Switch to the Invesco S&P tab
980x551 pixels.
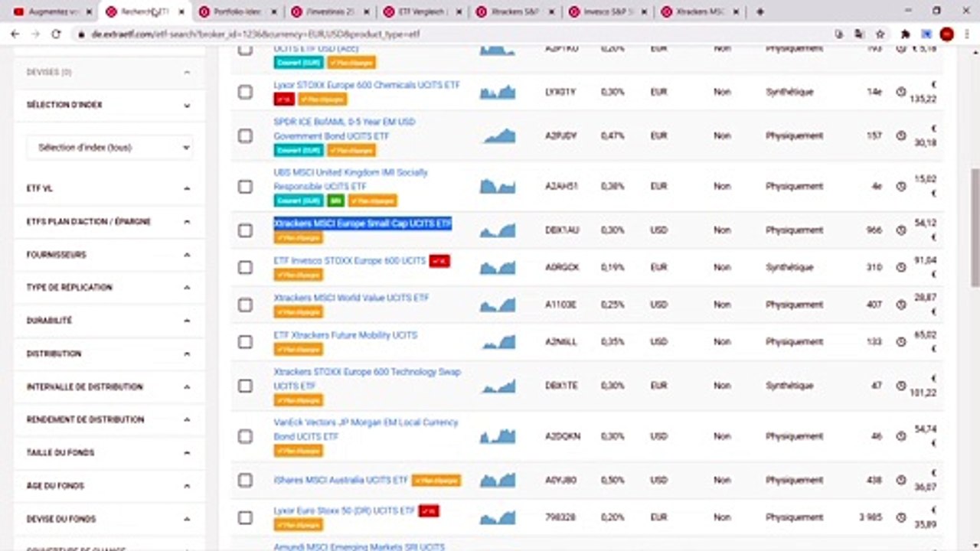point(607,11)
